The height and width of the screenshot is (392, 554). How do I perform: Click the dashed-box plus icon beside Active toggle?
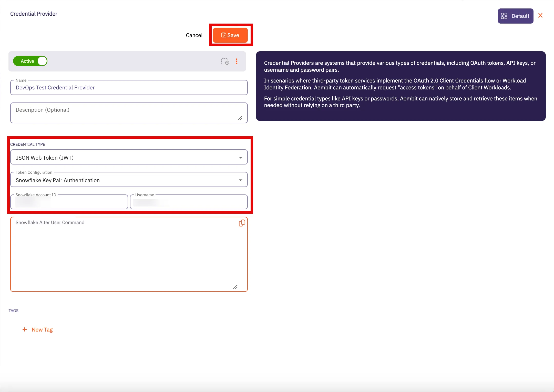(225, 61)
